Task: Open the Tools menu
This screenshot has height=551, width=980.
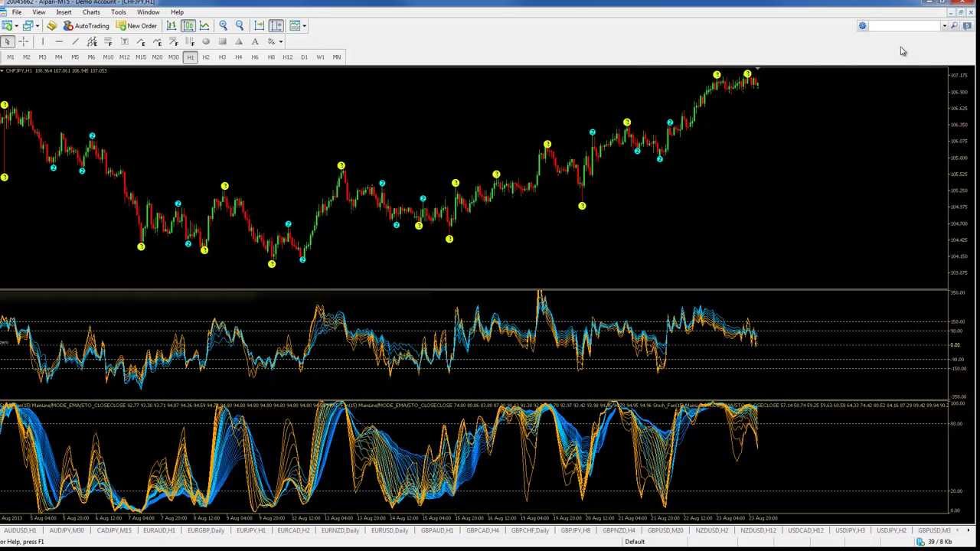Action: tap(119, 12)
